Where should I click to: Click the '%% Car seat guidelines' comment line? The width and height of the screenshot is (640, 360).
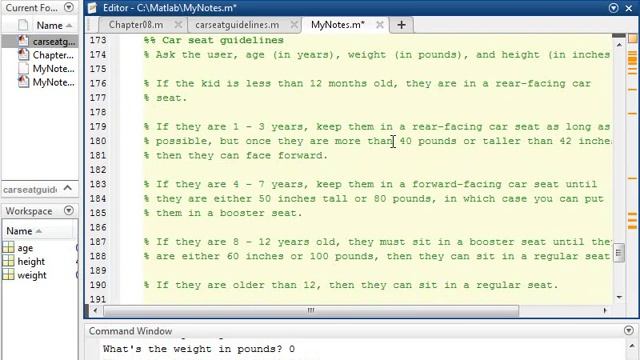(x=214, y=40)
